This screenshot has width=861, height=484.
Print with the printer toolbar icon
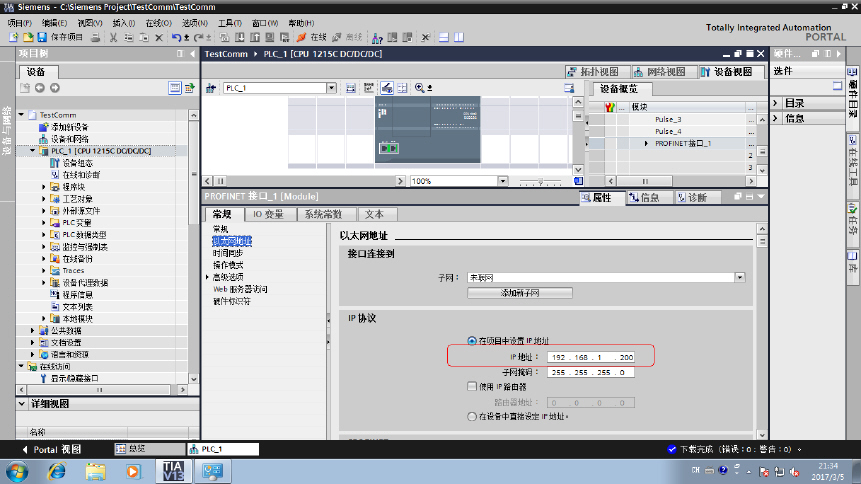point(96,37)
